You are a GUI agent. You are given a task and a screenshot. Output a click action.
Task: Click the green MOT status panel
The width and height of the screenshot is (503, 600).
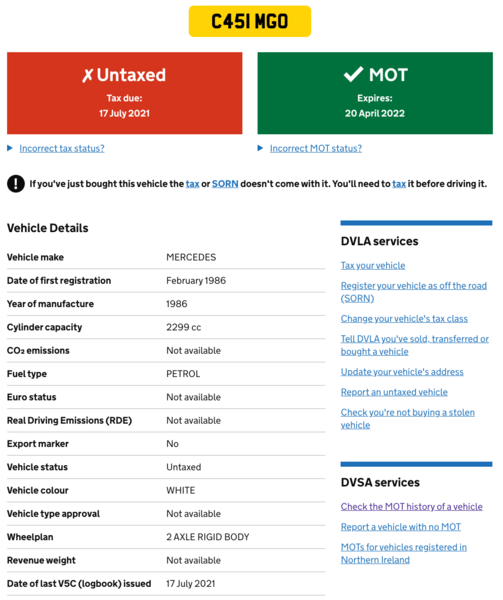pyautogui.click(x=375, y=93)
